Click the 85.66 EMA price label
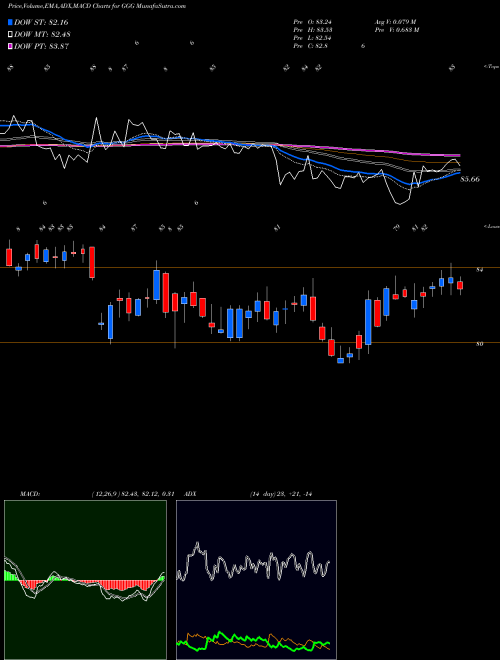 (470, 179)
